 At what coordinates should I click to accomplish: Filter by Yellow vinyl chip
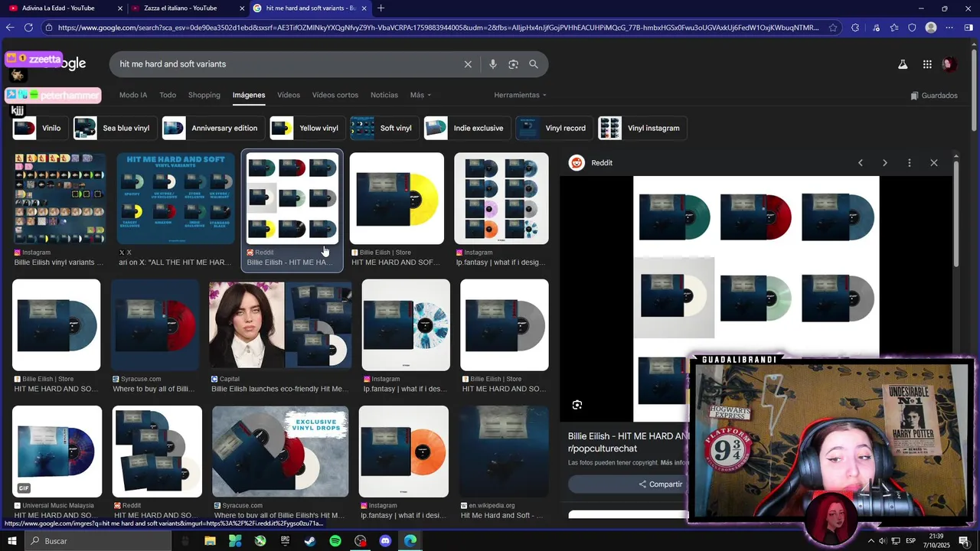coord(307,128)
